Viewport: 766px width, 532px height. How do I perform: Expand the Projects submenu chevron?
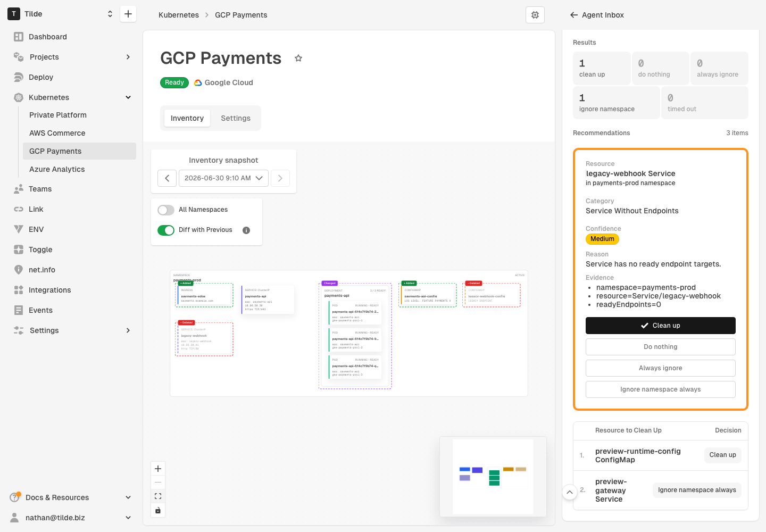pos(128,57)
